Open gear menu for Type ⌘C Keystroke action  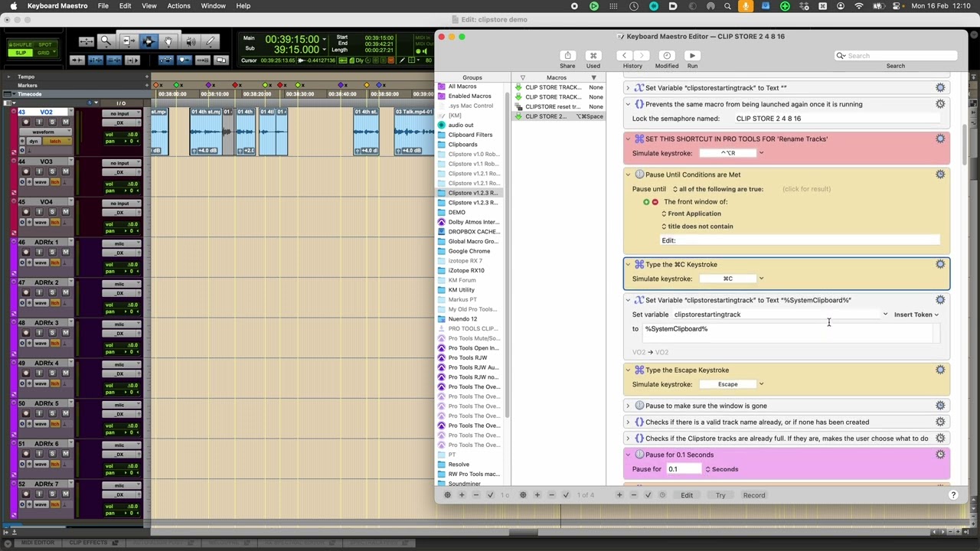[x=940, y=264]
